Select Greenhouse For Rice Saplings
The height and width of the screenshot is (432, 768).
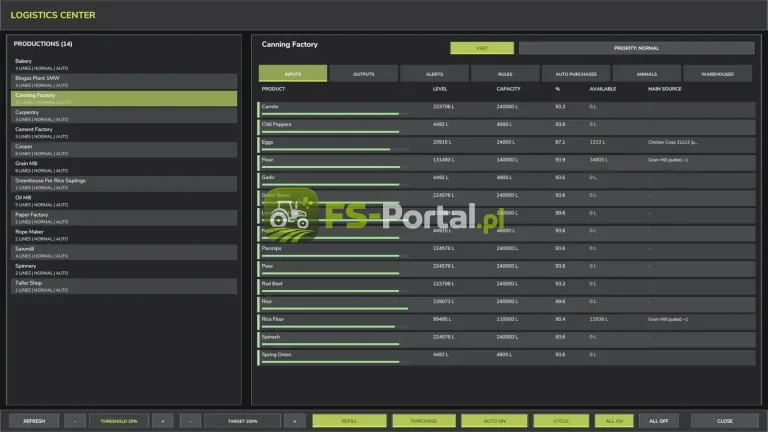point(124,184)
